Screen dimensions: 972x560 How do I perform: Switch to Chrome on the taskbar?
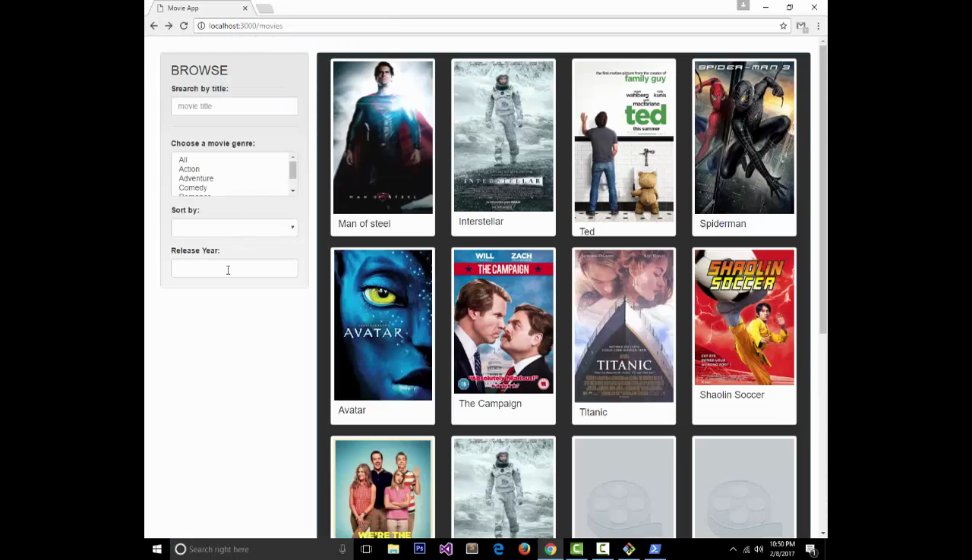tap(551, 549)
